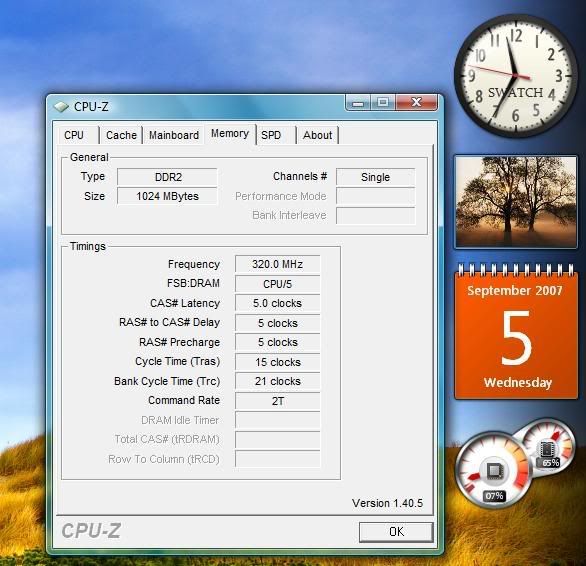Minimize the CPU-Z window
The width and height of the screenshot is (586, 566).
(x=358, y=102)
